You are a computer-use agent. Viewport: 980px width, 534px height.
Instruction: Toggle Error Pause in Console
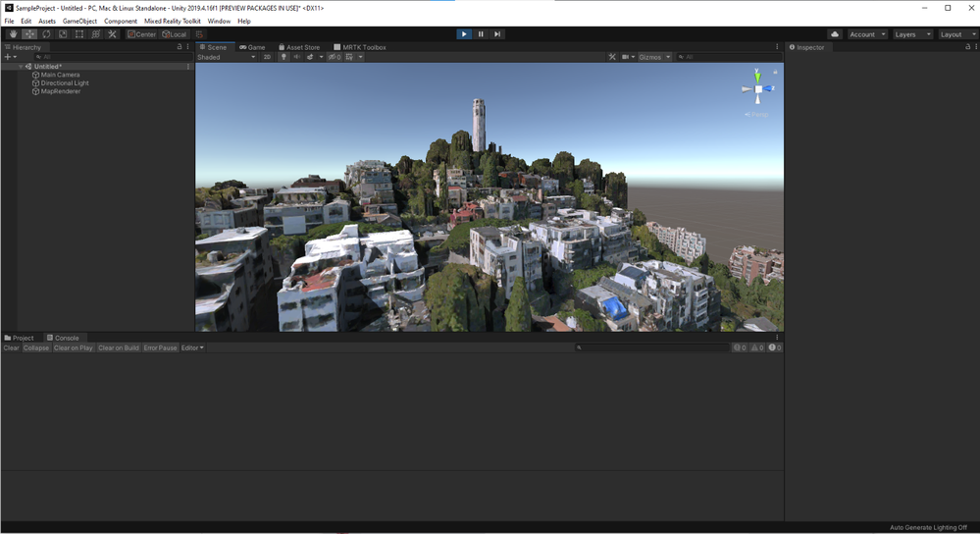pyautogui.click(x=160, y=347)
